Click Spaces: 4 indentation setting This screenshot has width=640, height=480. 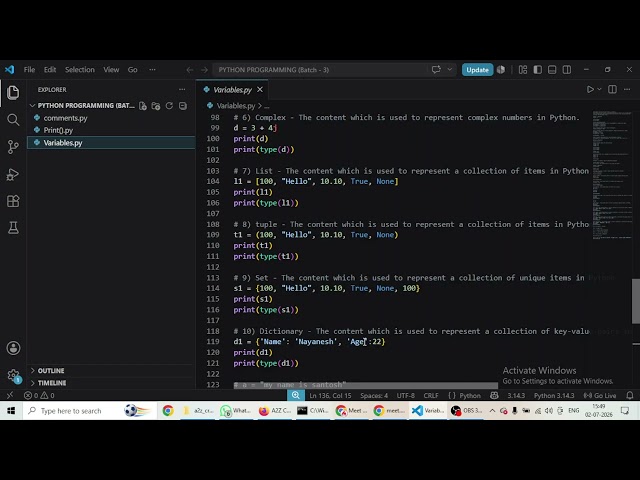(374, 396)
